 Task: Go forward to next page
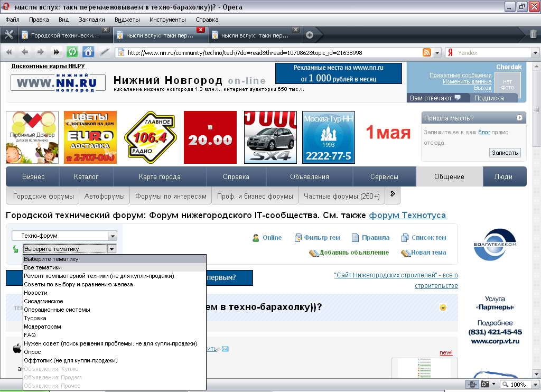point(40,52)
